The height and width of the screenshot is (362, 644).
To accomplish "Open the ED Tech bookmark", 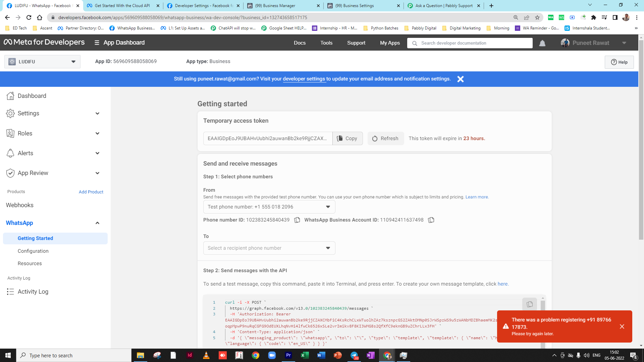I will [16, 28].
